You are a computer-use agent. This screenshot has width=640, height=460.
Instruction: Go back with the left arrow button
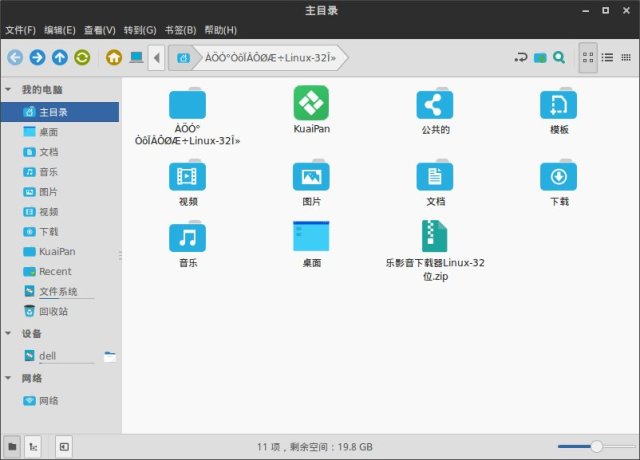(x=15, y=58)
